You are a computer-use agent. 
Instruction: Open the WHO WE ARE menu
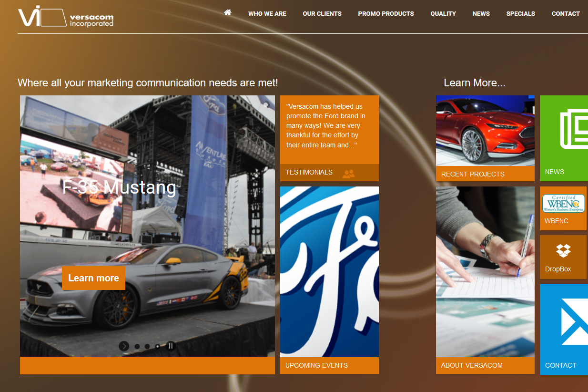(267, 14)
